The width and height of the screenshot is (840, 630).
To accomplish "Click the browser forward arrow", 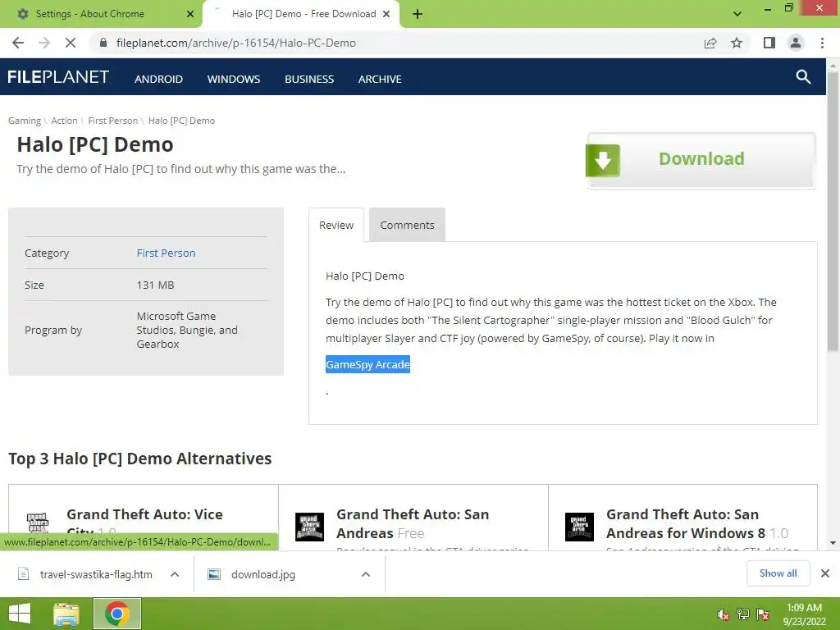I will (44, 43).
